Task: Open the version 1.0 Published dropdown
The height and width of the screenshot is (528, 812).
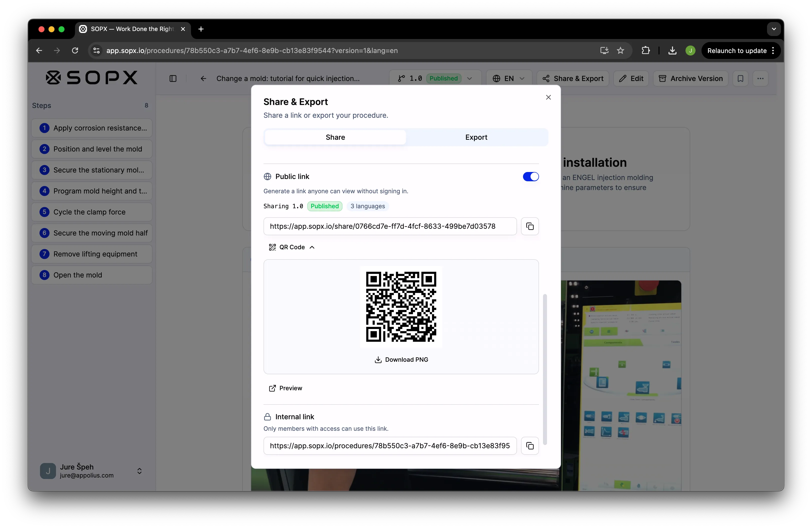Action: pyautogui.click(x=435, y=78)
